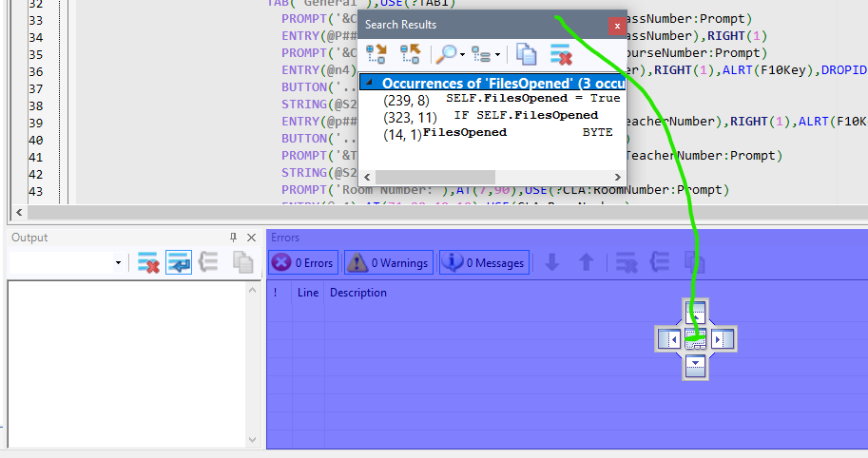Open the magnifier search dropdown arrow

[x=462, y=55]
